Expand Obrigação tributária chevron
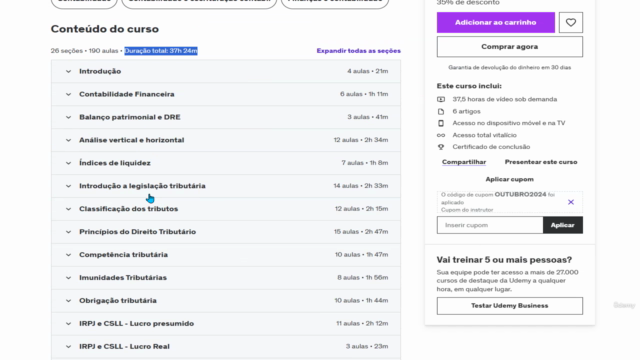Viewport: 640px width, 360px height. (68, 300)
